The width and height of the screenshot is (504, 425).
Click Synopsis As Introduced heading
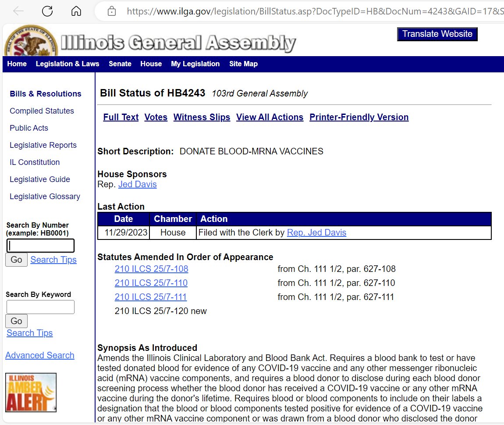(147, 348)
